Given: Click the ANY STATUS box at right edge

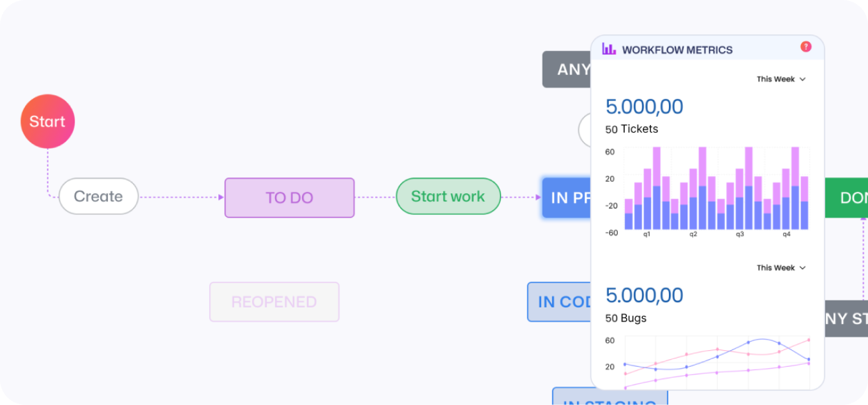Looking at the screenshot, I should (846, 318).
